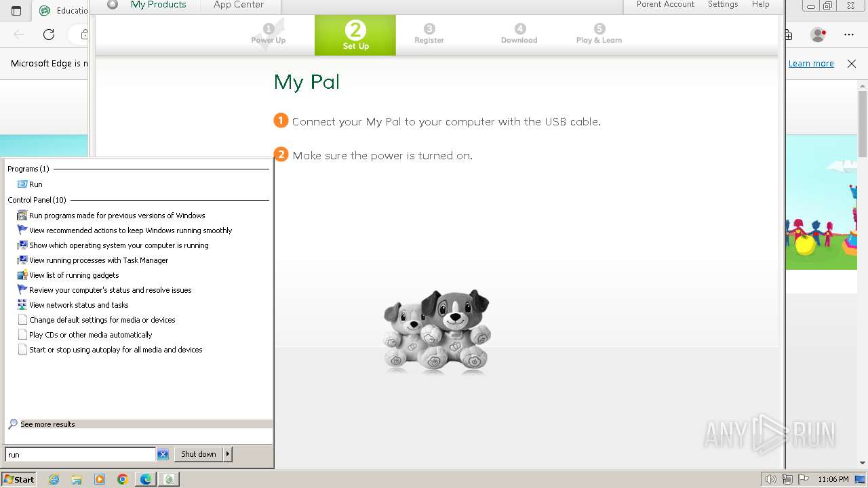868x488 pixels.
Task: Click the Edge tab actions icon
Action: (x=16, y=11)
